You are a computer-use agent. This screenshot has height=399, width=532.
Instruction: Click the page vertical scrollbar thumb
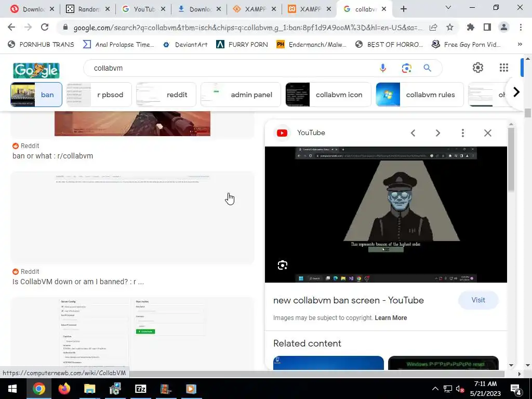click(528, 113)
